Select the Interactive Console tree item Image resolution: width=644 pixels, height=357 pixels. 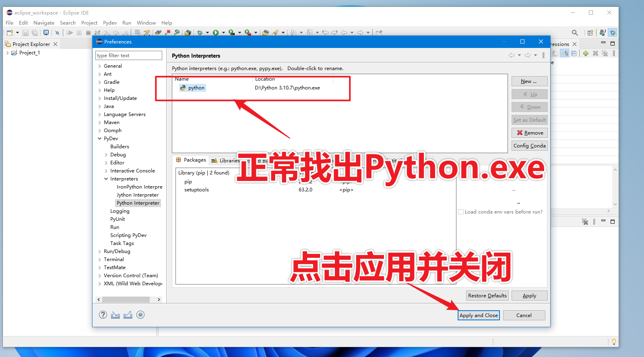132,171
